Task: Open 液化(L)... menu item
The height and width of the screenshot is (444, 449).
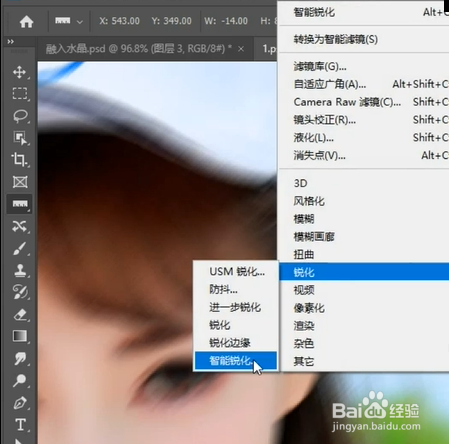Action: click(x=364, y=137)
